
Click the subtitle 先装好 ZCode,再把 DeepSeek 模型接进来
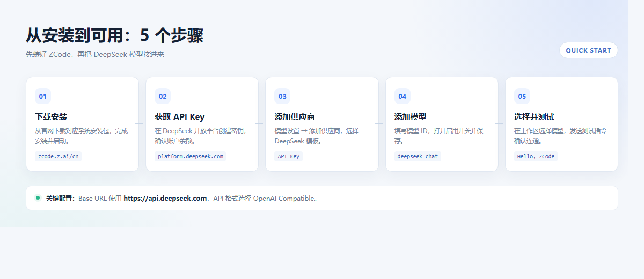pos(95,54)
